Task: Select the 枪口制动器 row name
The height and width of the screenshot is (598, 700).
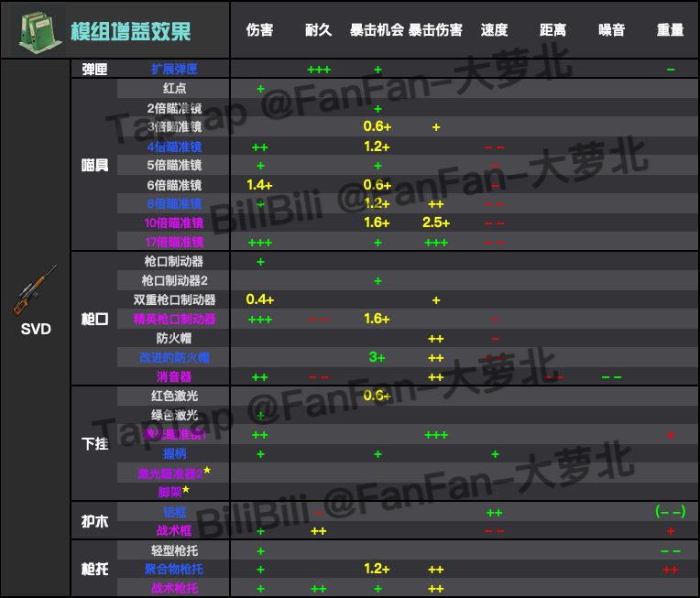Action: [x=174, y=262]
